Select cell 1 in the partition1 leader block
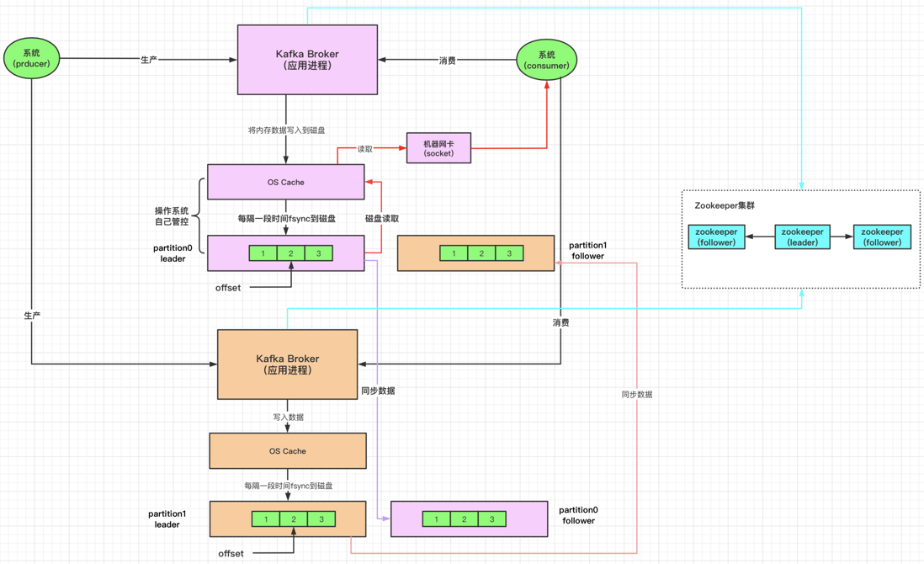This screenshot has height=564, width=924. pyautogui.click(x=266, y=519)
